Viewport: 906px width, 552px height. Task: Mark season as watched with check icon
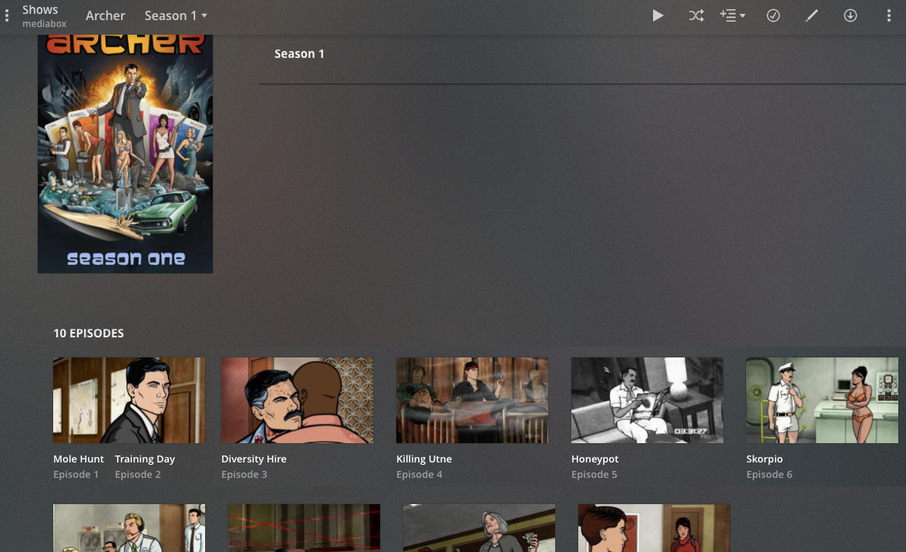[x=773, y=16]
